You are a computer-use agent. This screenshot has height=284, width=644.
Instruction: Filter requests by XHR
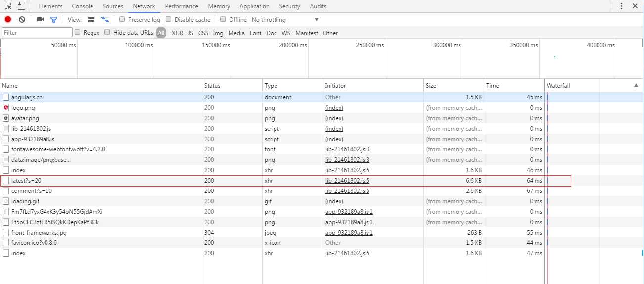[x=177, y=33]
